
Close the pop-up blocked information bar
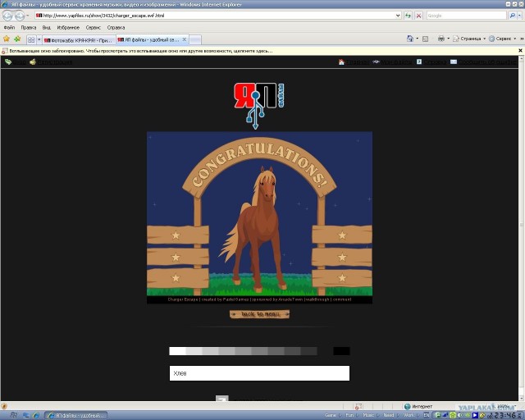[520, 51]
